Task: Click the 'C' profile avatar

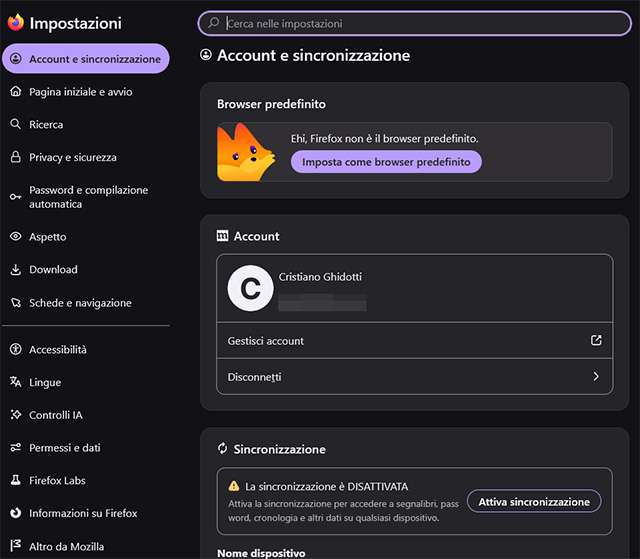Action: 250,288
